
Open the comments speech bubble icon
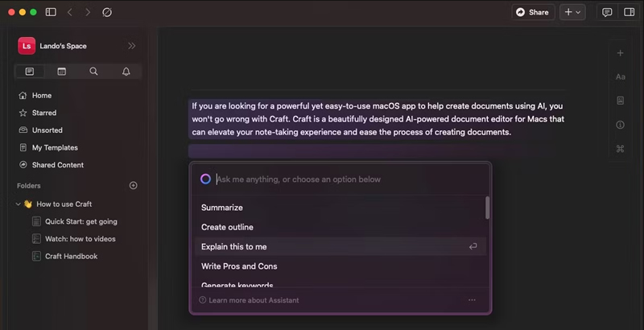pyautogui.click(x=607, y=12)
